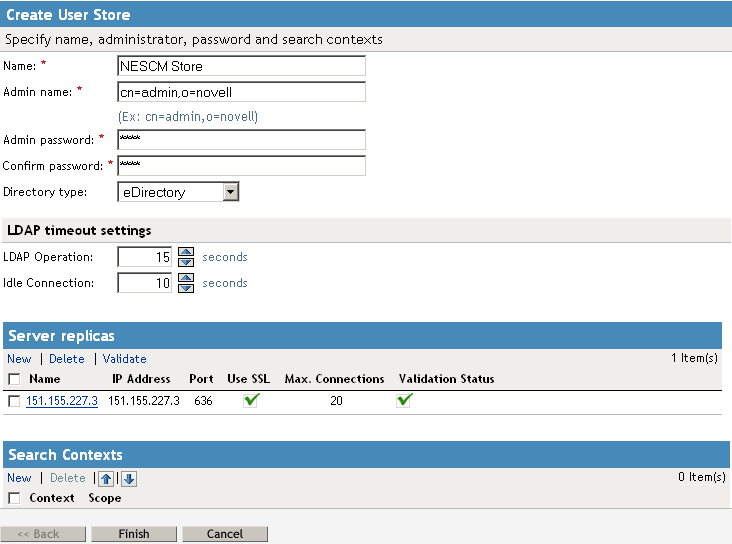Click the Scope column header
Viewport: 732px width, 544px height.
tap(105, 498)
